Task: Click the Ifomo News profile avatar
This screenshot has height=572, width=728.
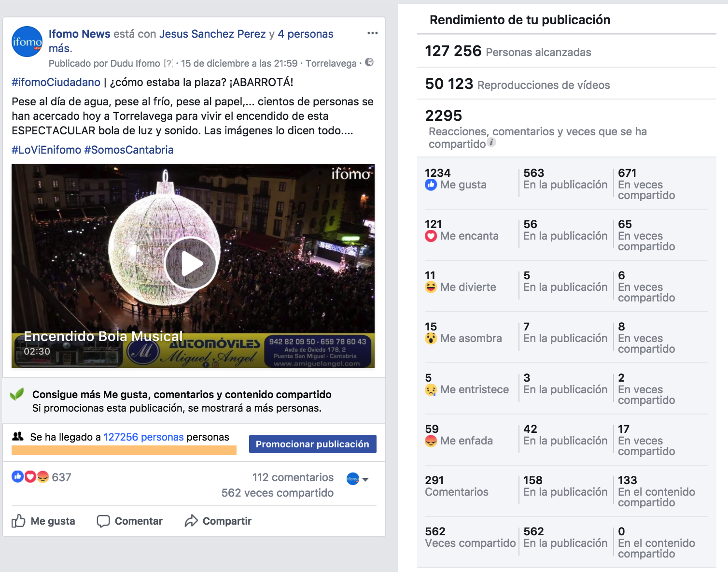Action: (27, 42)
